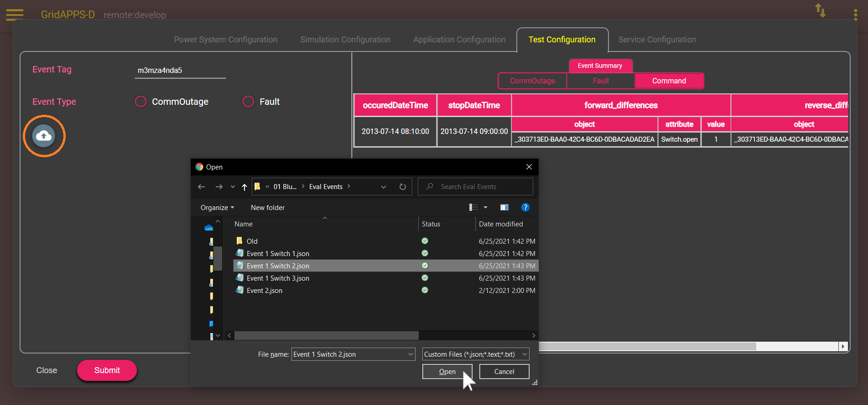
Task: Click 2013-07-14 08:10:00 cell
Action: [395, 131]
